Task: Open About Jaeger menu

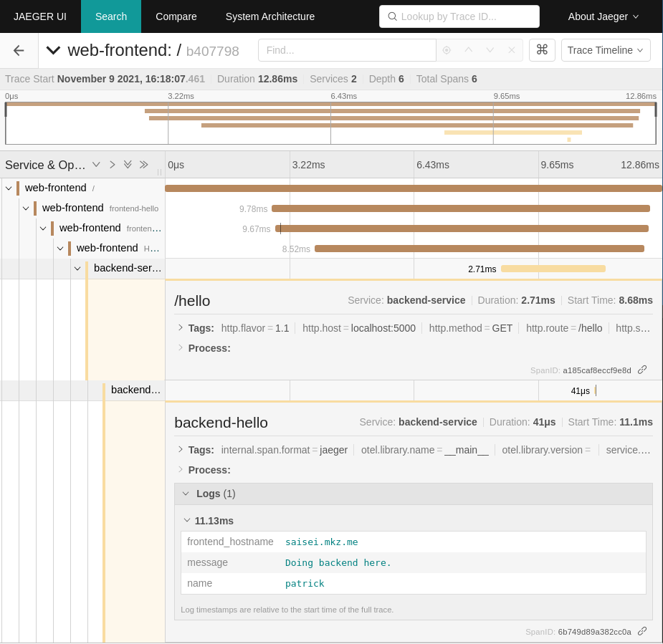Action: pos(603,16)
